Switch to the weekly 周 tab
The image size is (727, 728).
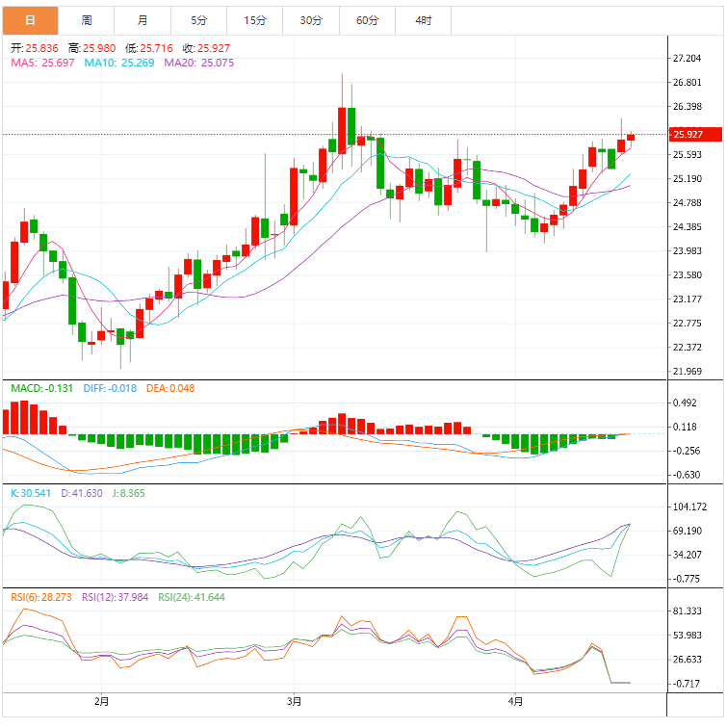point(87,20)
